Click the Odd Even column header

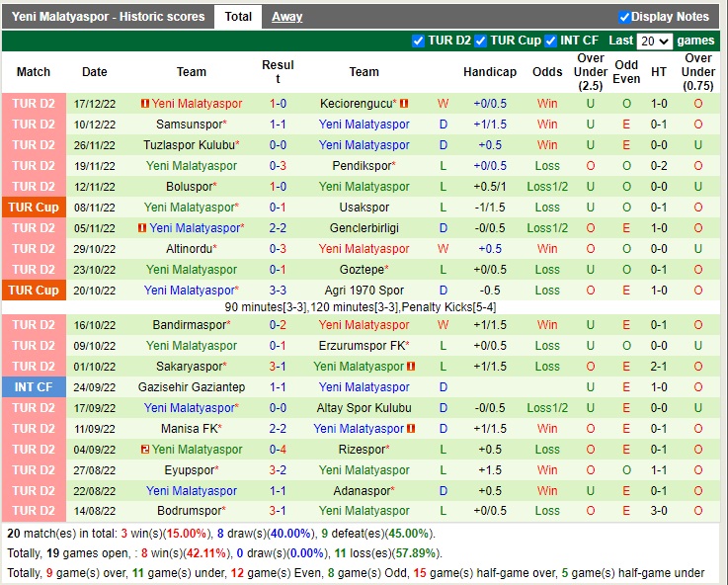coord(626,72)
